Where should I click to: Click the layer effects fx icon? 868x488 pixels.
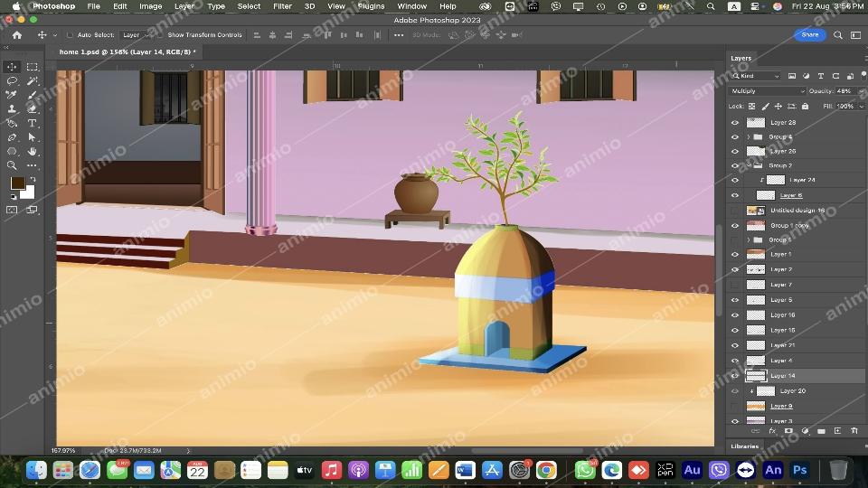tap(771, 431)
